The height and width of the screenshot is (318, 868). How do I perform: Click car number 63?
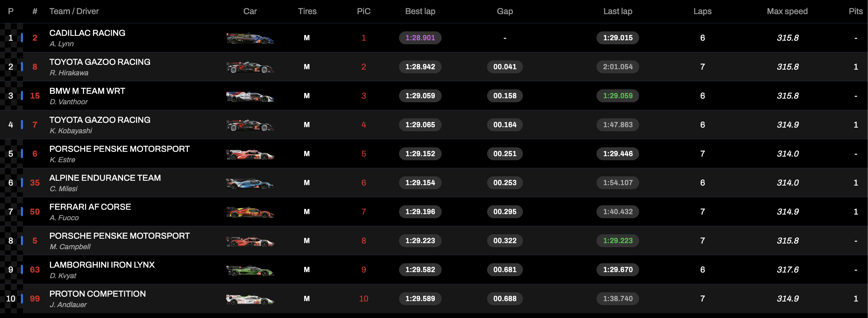[35, 270]
